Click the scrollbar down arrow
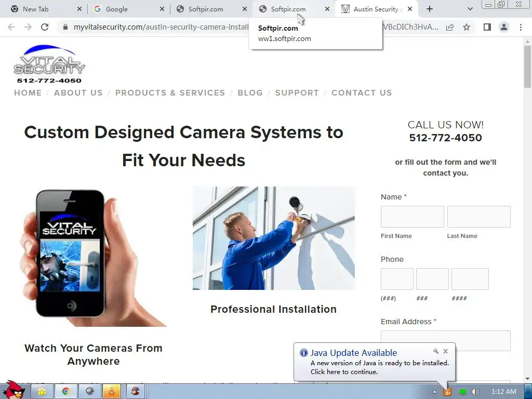532x399 pixels. pyautogui.click(x=527, y=378)
